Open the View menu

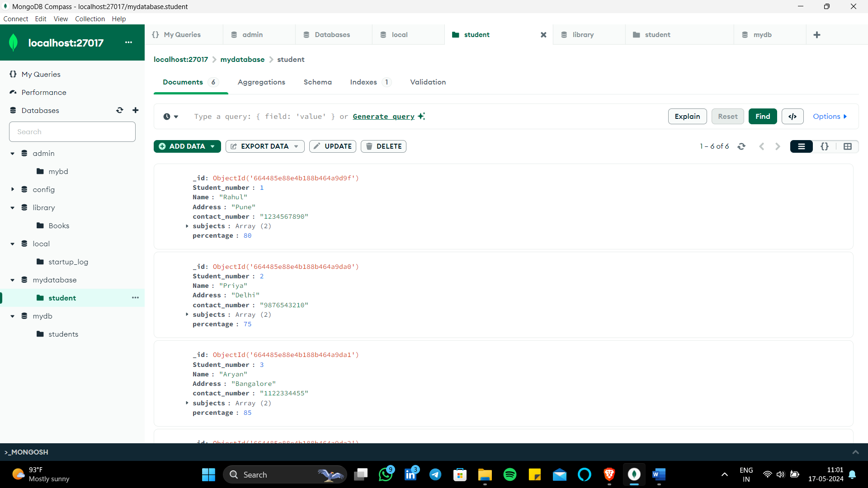coord(61,19)
